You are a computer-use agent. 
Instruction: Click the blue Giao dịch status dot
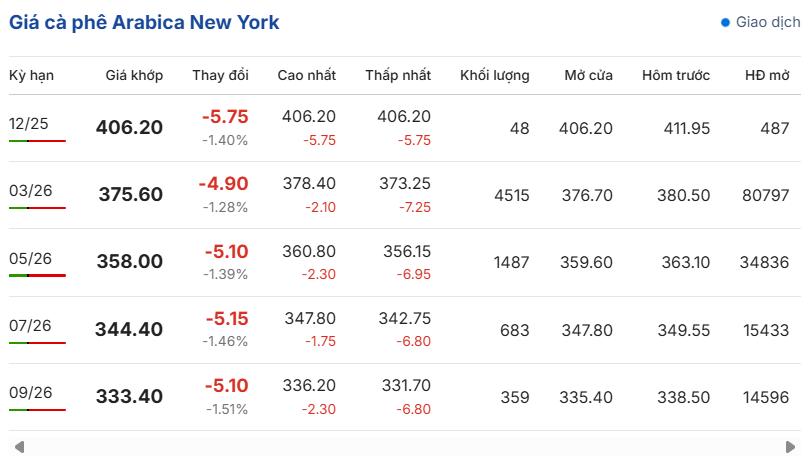coord(725,22)
